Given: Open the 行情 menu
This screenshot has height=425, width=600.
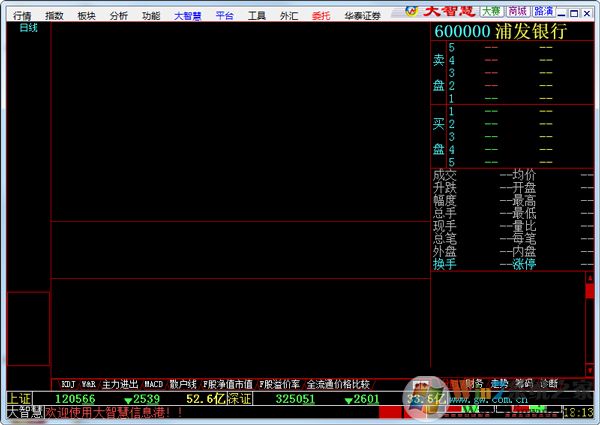Looking at the screenshot, I should [22, 16].
